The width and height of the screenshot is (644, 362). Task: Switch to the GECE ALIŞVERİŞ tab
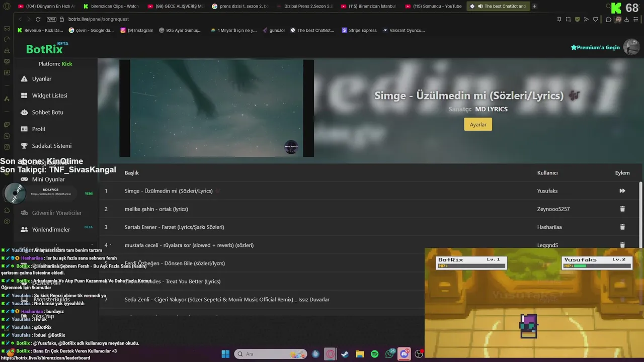point(176,6)
